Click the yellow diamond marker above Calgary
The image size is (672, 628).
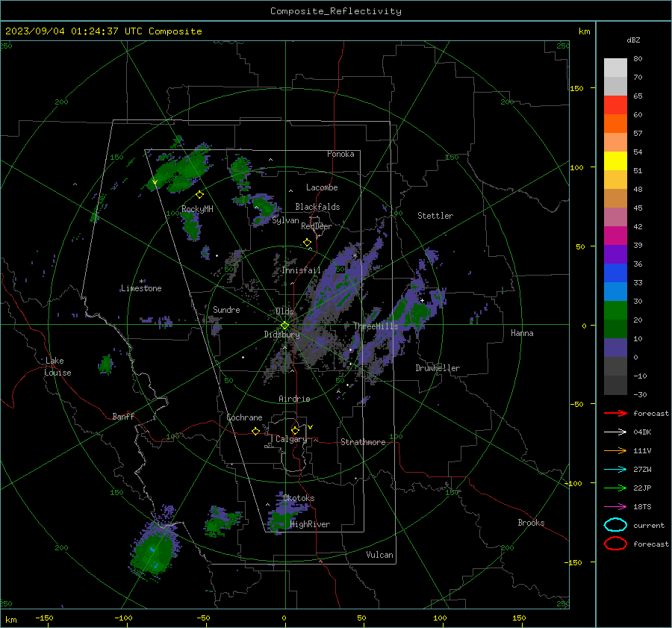click(x=295, y=430)
